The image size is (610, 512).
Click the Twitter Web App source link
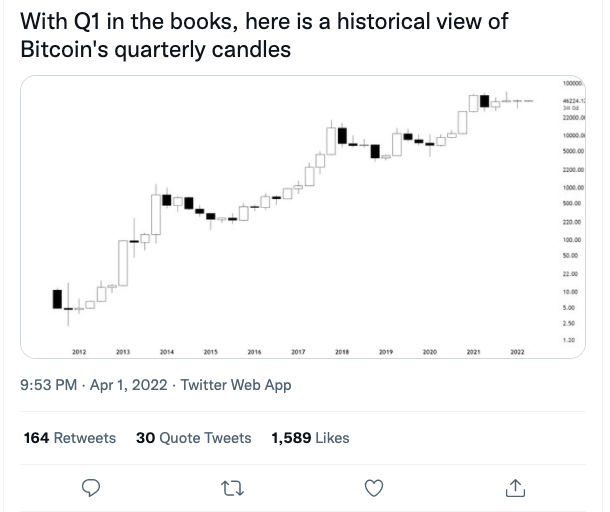pos(236,385)
